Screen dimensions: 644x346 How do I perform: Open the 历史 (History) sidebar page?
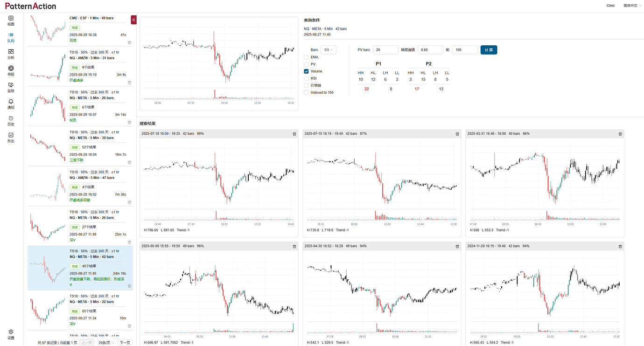11,121
